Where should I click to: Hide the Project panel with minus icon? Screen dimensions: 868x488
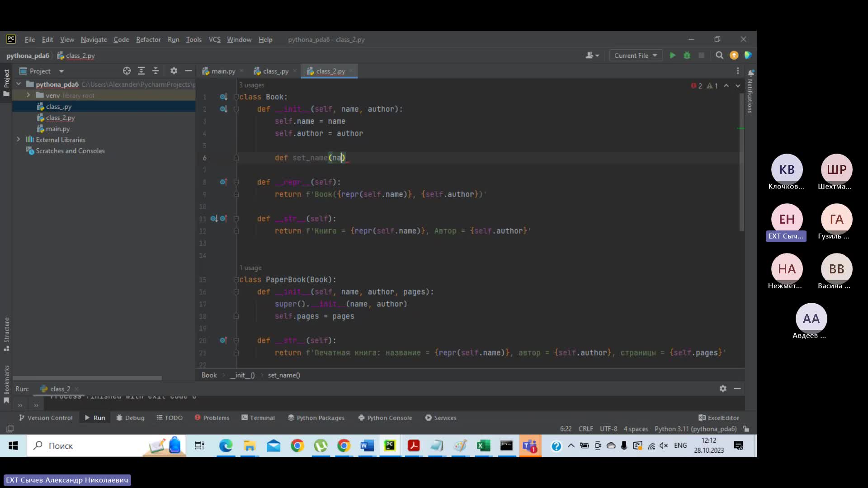click(188, 71)
